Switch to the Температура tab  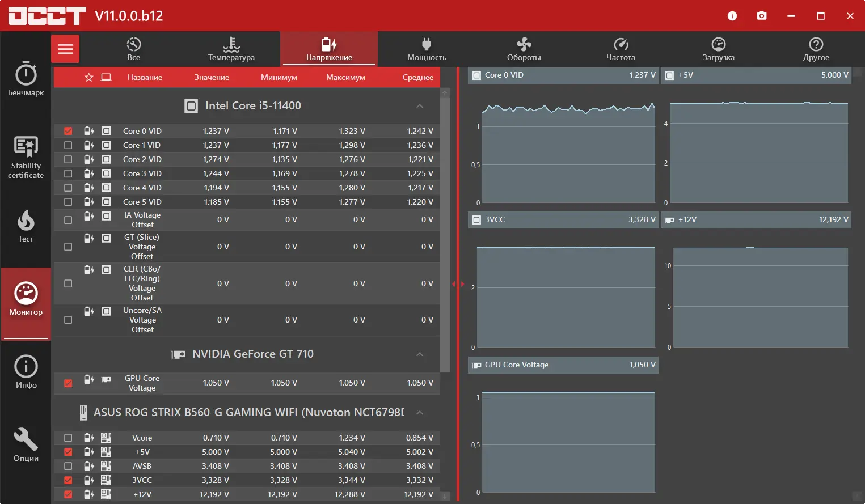pyautogui.click(x=231, y=49)
